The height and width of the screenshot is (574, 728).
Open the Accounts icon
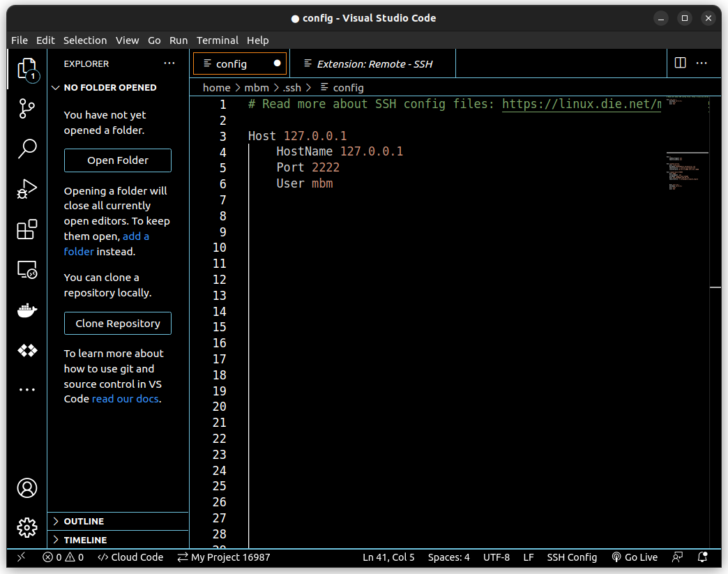click(26, 488)
